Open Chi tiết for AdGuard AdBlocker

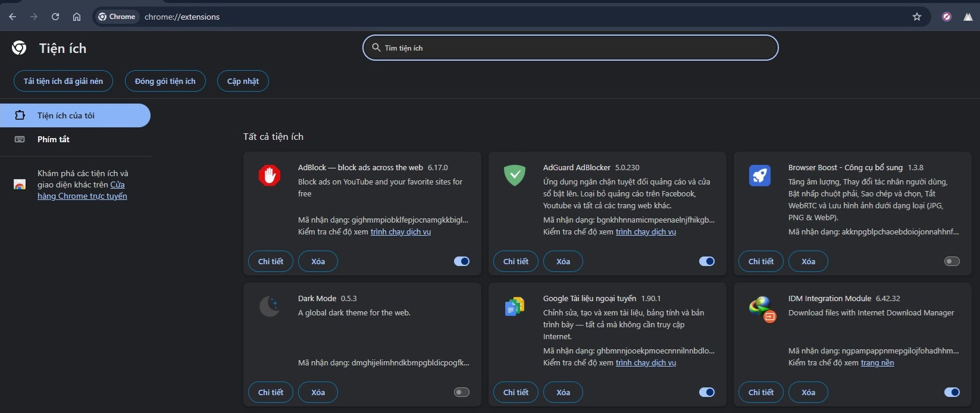(516, 261)
